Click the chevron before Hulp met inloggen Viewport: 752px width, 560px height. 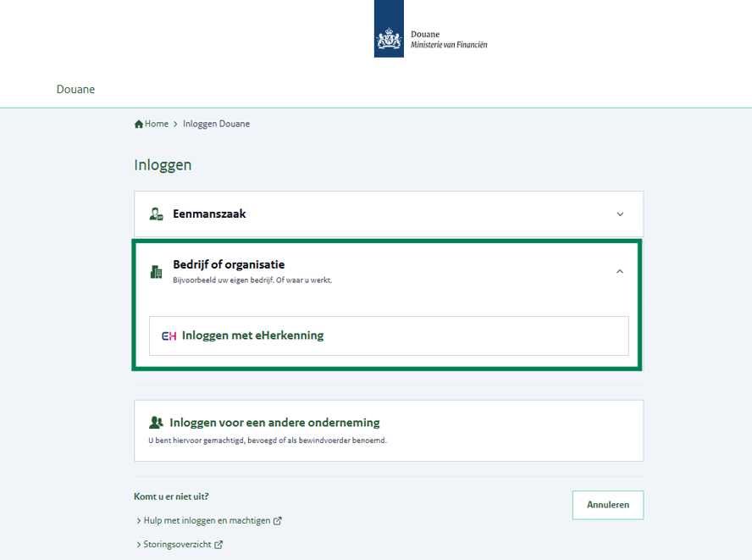coord(139,521)
